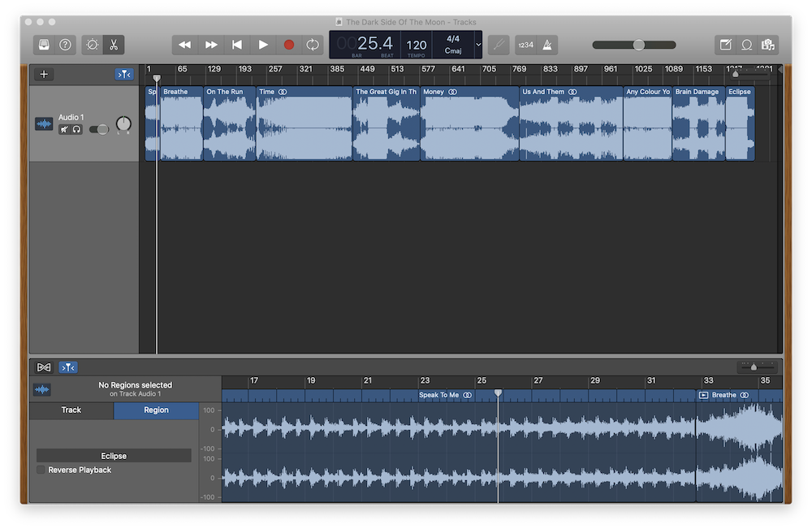
Task: Toggle Smart Controls dial button
Action: [93, 45]
